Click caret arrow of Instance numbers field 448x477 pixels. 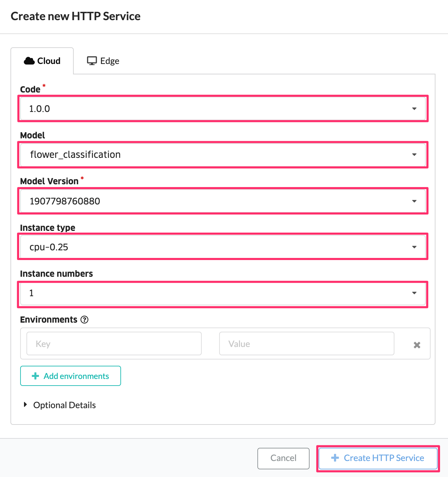[x=414, y=293]
